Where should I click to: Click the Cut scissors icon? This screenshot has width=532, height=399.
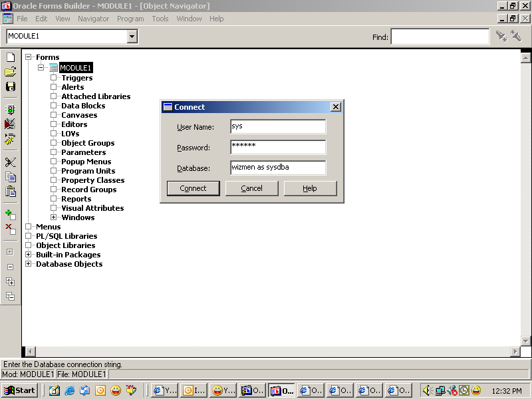coord(11,162)
